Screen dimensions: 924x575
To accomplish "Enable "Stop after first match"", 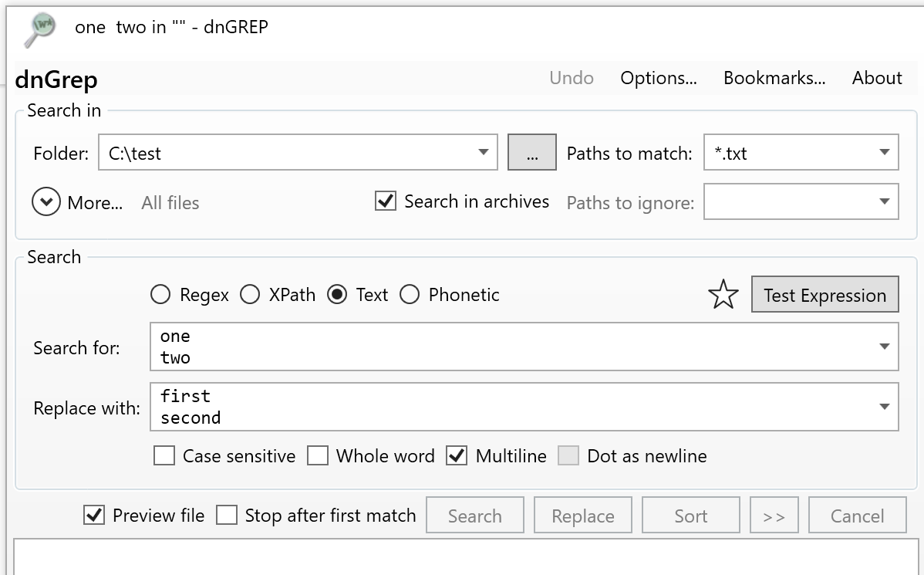I will click(228, 515).
